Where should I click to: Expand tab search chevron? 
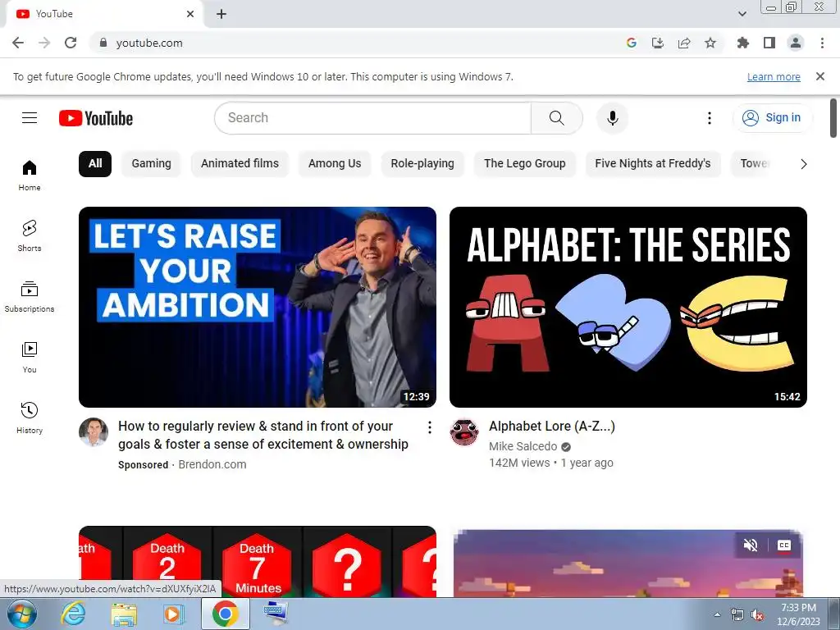[x=742, y=14]
